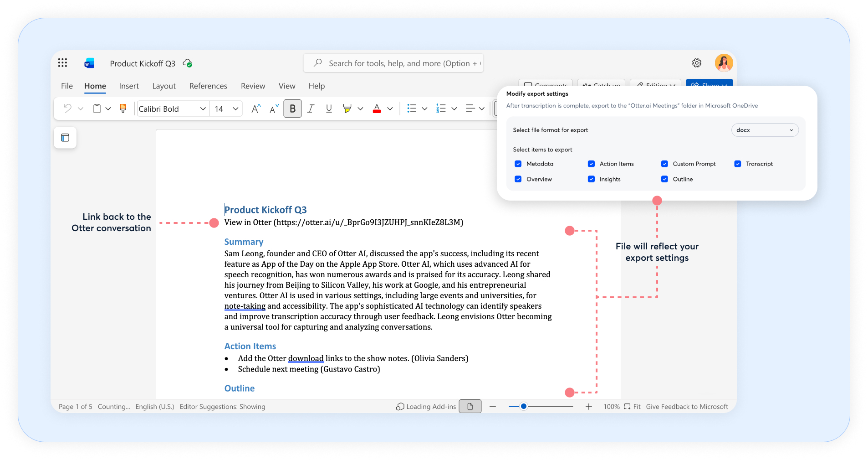Expand alignment options arrow
The height and width of the screenshot is (460, 868).
(x=481, y=109)
